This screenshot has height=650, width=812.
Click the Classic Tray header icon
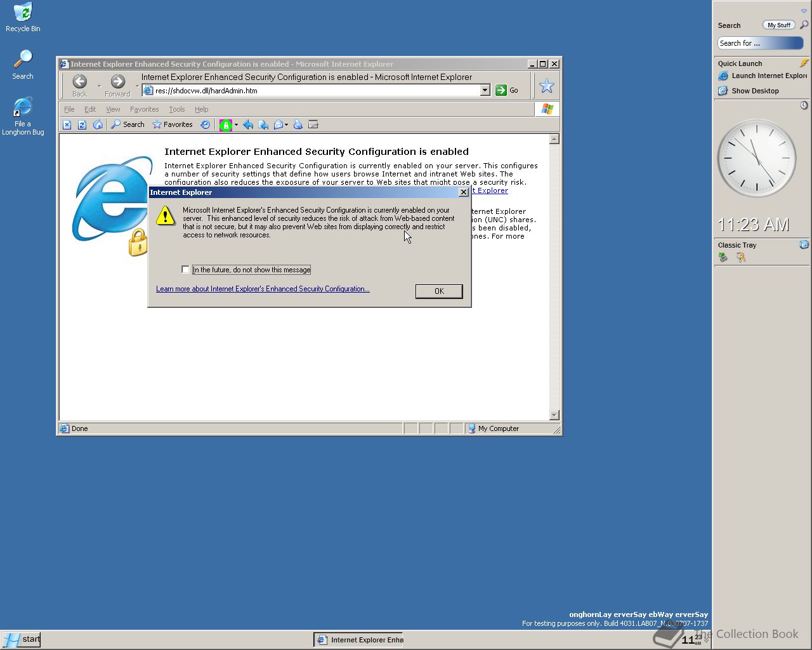[x=804, y=244]
